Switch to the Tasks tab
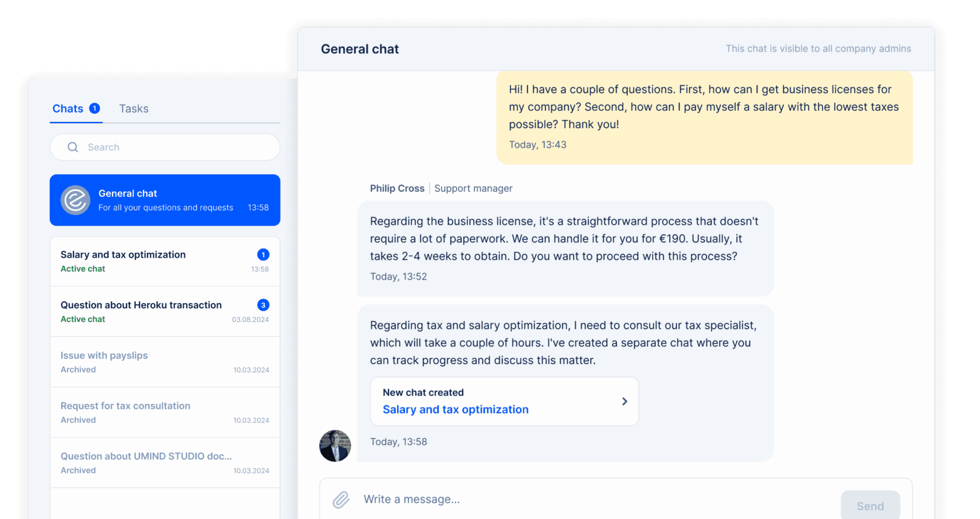 coord(134,109)
